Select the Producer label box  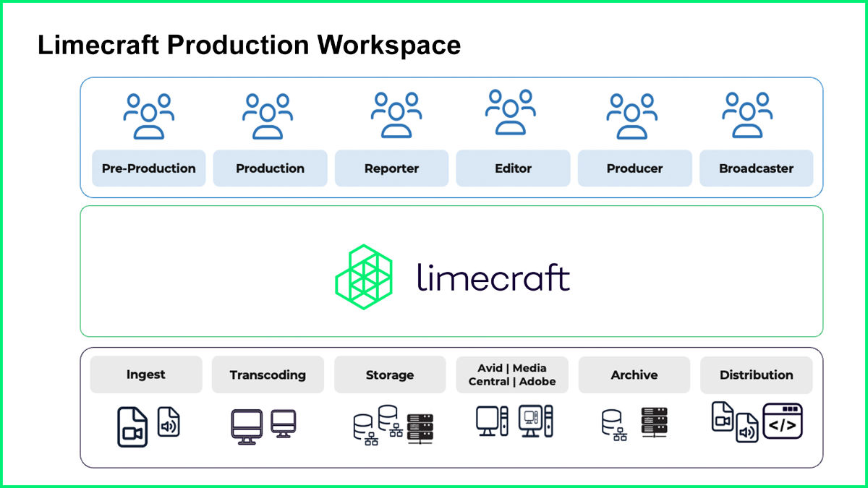pos(634,168)
